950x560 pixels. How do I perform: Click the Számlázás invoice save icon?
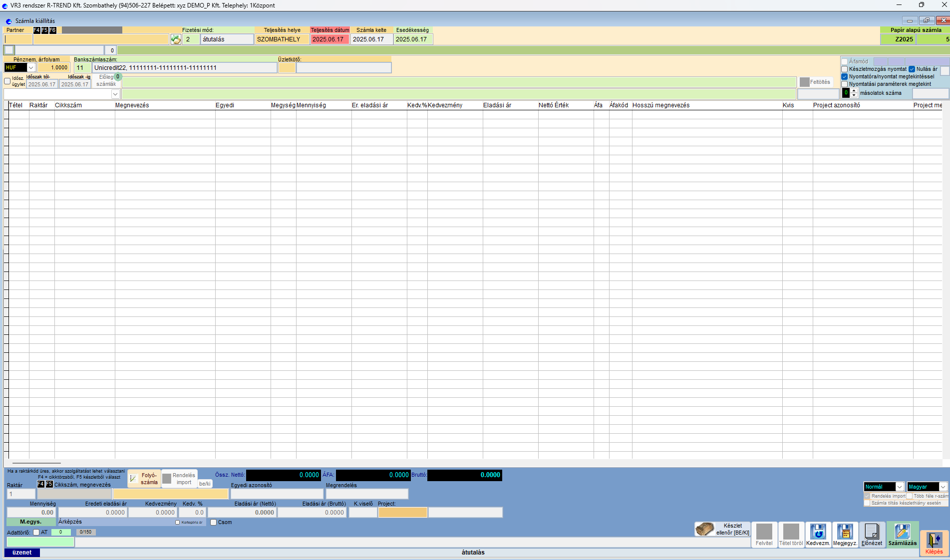902,532
